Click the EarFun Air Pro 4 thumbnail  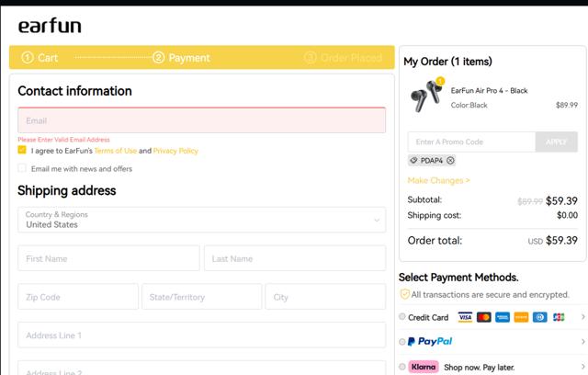click(x=426, y=96)
